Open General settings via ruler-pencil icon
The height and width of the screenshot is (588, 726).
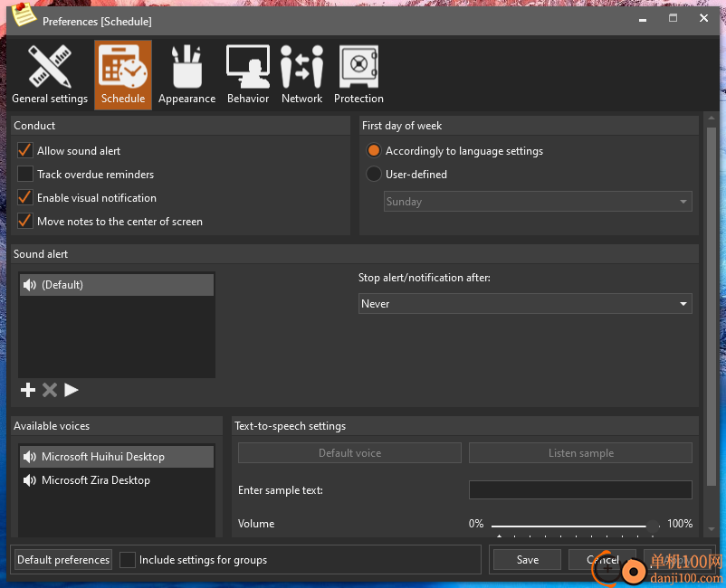point(50,66)
